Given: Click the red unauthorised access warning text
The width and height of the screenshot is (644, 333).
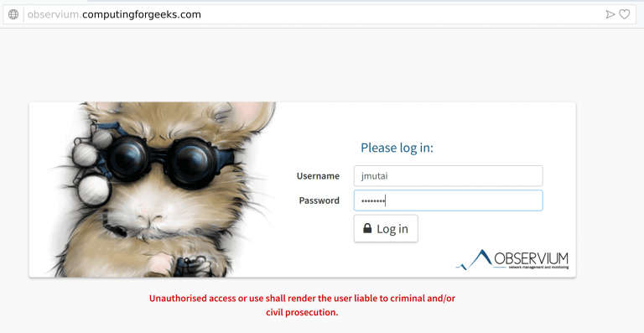Looking at the screenshot, I should pos(302,305).
